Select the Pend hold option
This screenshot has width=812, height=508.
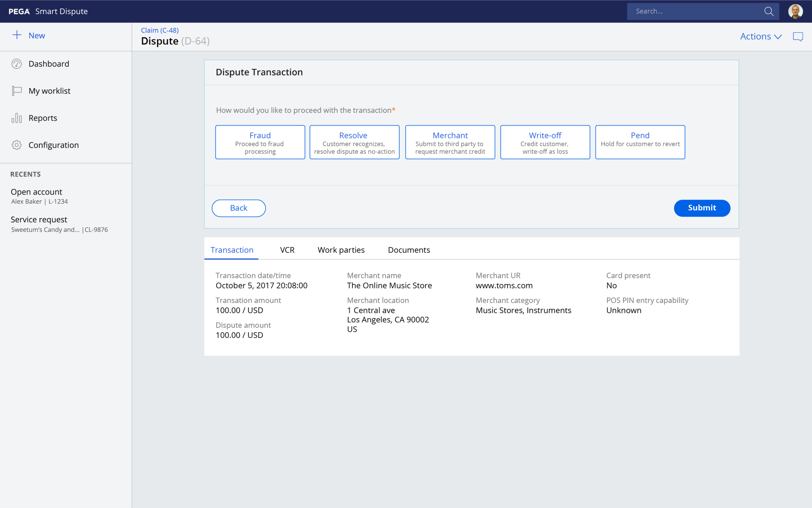pos(640,142)
